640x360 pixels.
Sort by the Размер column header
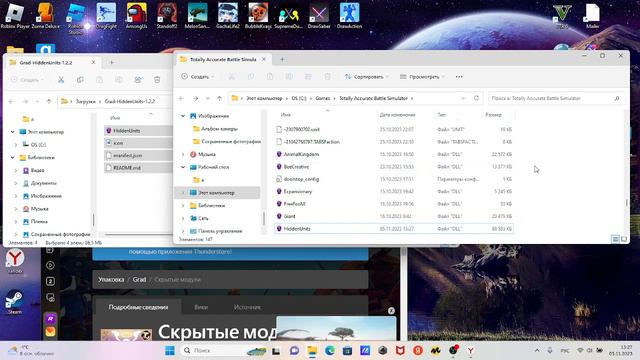493,115
